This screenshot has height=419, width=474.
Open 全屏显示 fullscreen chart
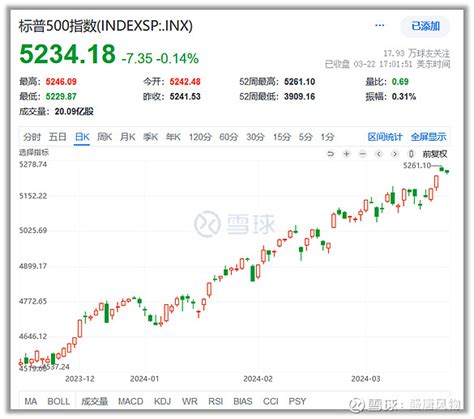pos(428,137)
